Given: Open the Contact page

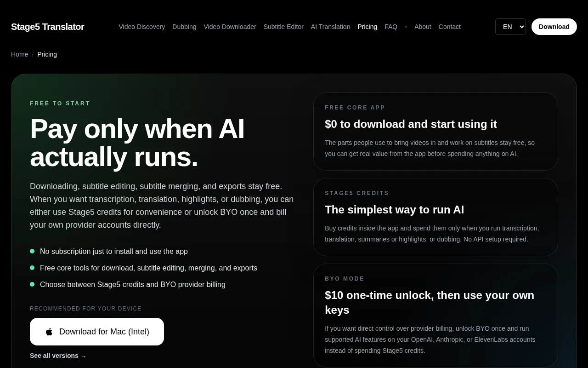Looking at the screenshot, I should point(449,27).
